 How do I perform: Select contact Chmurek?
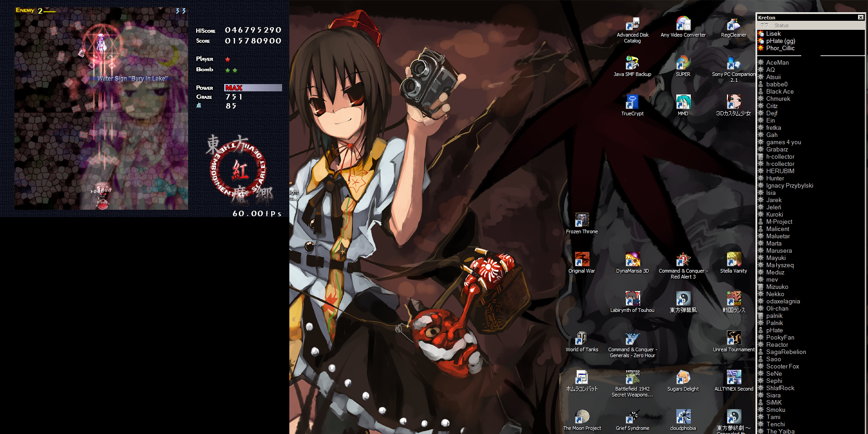coord(778,99)
